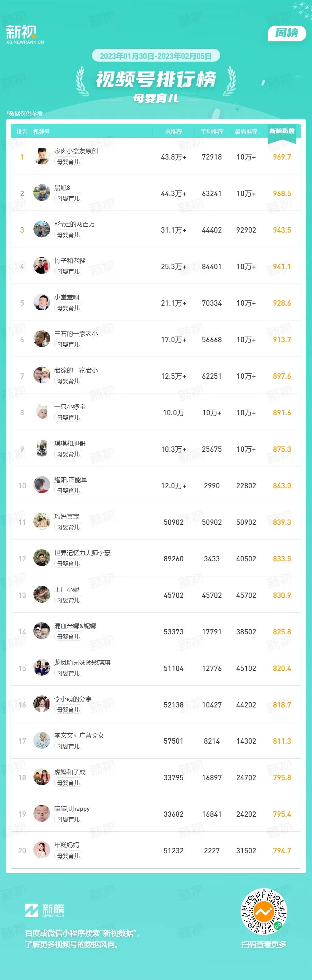Open the 世界记忆力大师李豪 account name
Image resolution: width=312 pixels, height=980 pixels.
click(x=82, y=553)
